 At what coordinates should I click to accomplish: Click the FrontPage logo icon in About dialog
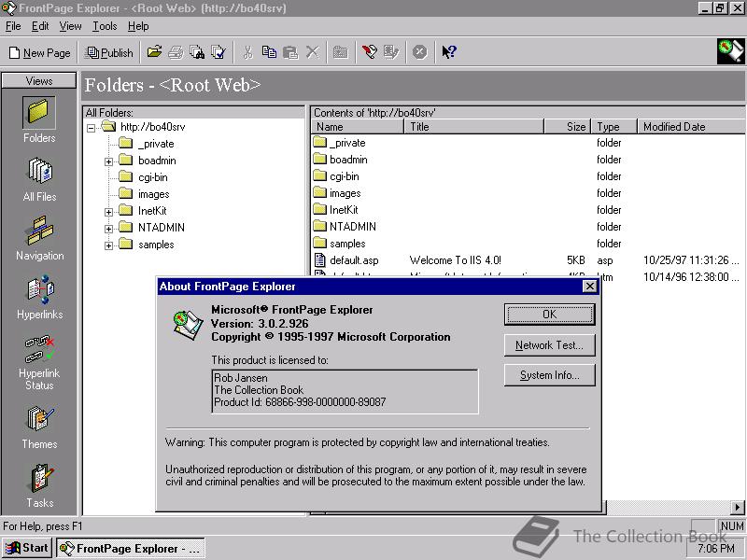[188, 325]
